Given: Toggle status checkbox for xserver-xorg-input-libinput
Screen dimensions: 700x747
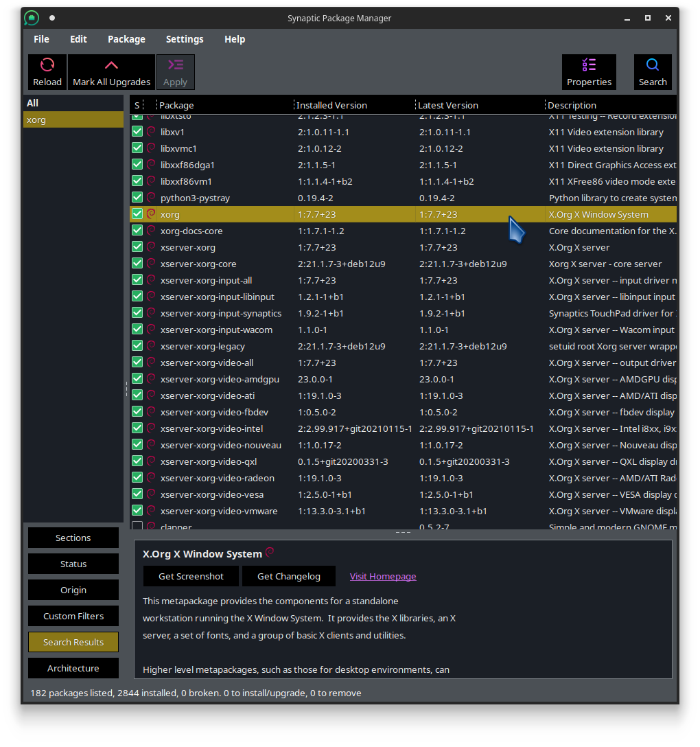Looking at the screenshot, I should pos(137,297).
